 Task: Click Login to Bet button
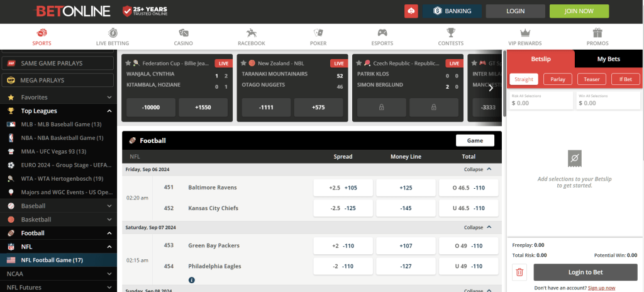pyautogui.click(x=586, y=272)
